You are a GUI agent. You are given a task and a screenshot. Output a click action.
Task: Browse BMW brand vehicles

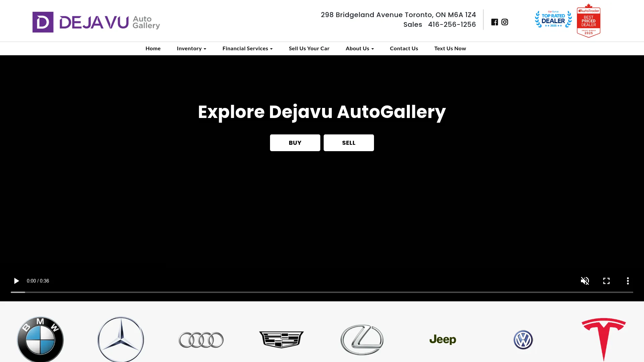click(x=40, y=339)
